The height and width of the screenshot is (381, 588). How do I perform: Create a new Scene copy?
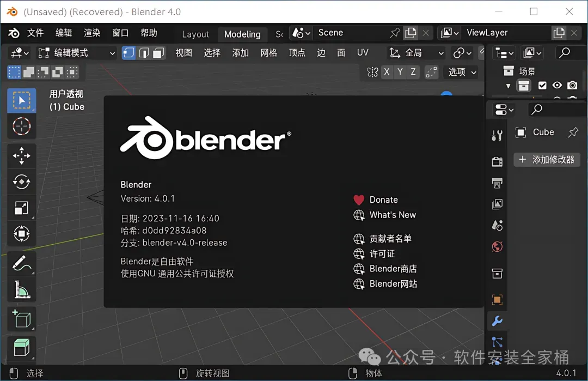[411, 33]
